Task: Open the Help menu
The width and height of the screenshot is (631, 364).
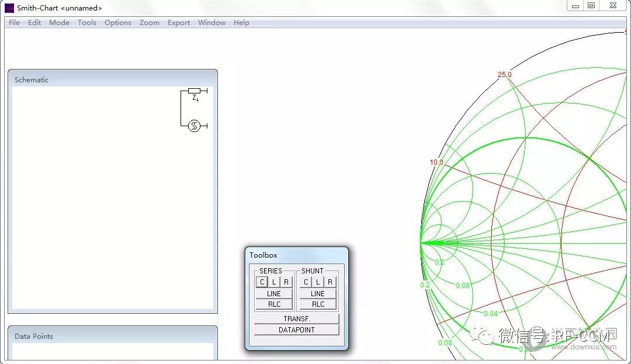Action: (x=241, y=23)
